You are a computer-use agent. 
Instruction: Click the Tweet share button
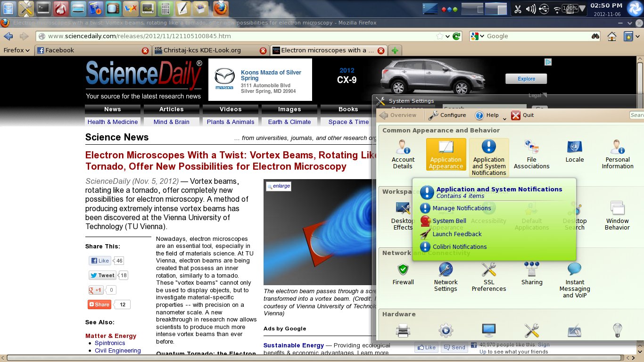(x=102, y=275)
